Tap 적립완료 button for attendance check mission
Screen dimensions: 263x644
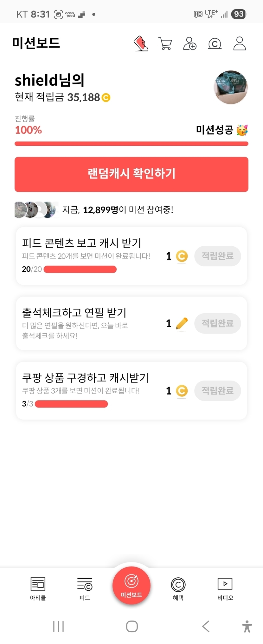click(217, 323)
